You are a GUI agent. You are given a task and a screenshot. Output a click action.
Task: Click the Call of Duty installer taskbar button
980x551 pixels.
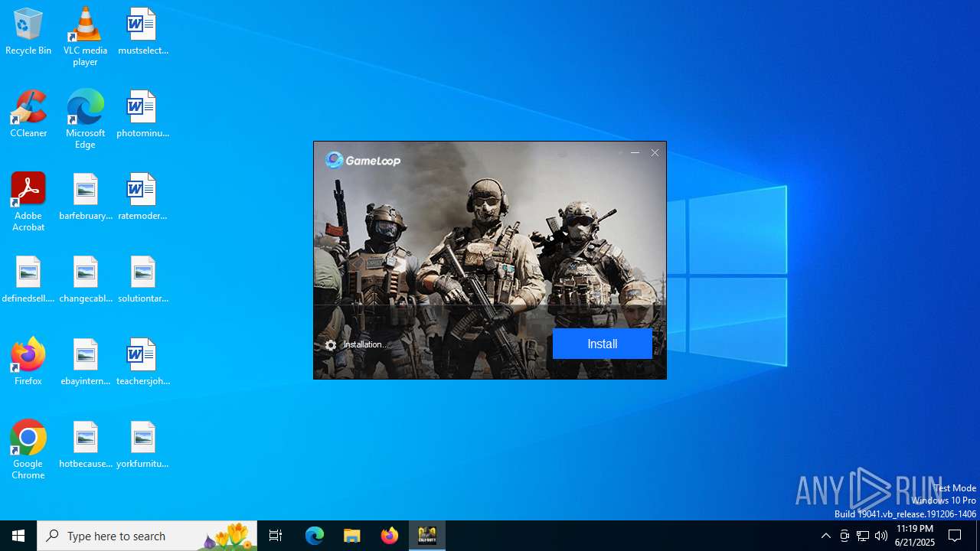tap(427, 536)
